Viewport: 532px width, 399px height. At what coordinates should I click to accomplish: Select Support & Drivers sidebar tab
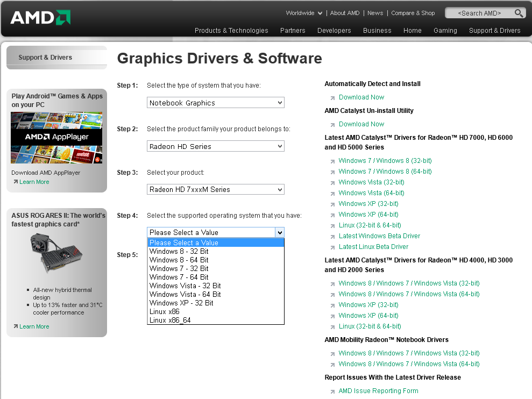point(56,58)
